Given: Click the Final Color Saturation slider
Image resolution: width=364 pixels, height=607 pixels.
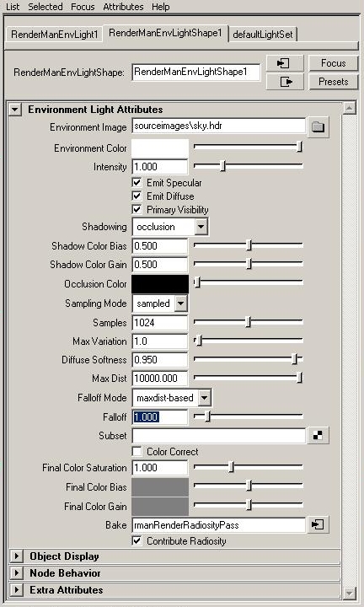Looking at the screenshot, I should tap(249, 467).
